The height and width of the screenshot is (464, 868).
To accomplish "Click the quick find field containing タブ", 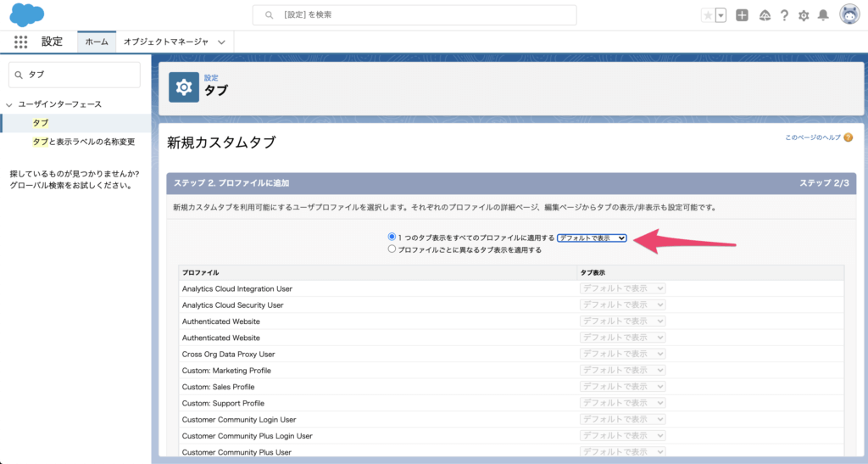I will click(x=75, y=75).
